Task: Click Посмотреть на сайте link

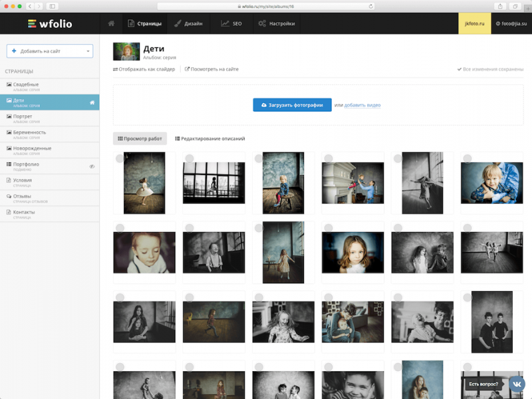Action: click(x=211, y=69)
